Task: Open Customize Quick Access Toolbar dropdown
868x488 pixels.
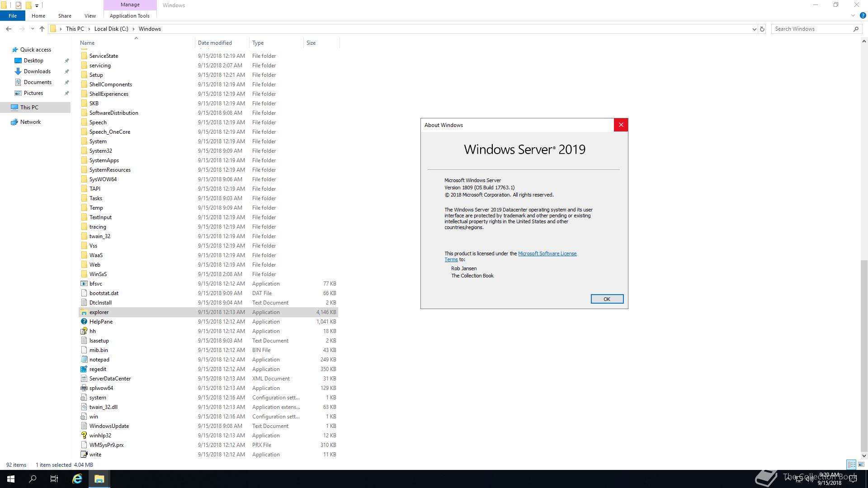Action: (x=37, y=5)
